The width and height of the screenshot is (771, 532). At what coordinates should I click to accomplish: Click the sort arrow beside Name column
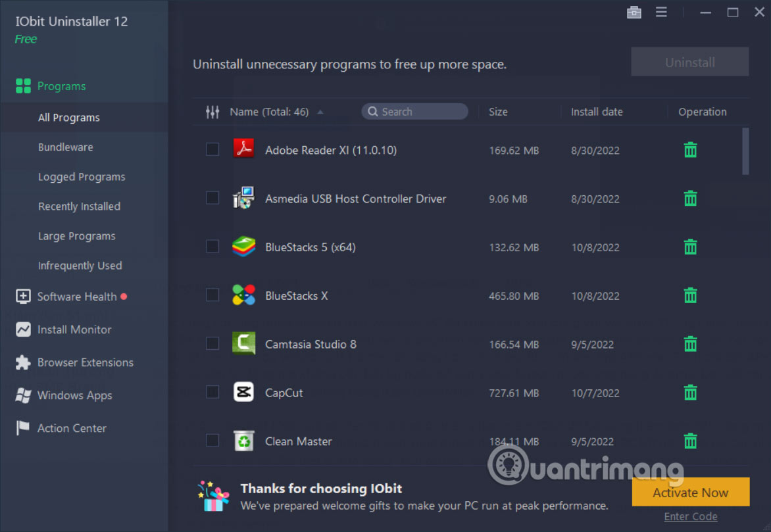[x=320, y=112]
